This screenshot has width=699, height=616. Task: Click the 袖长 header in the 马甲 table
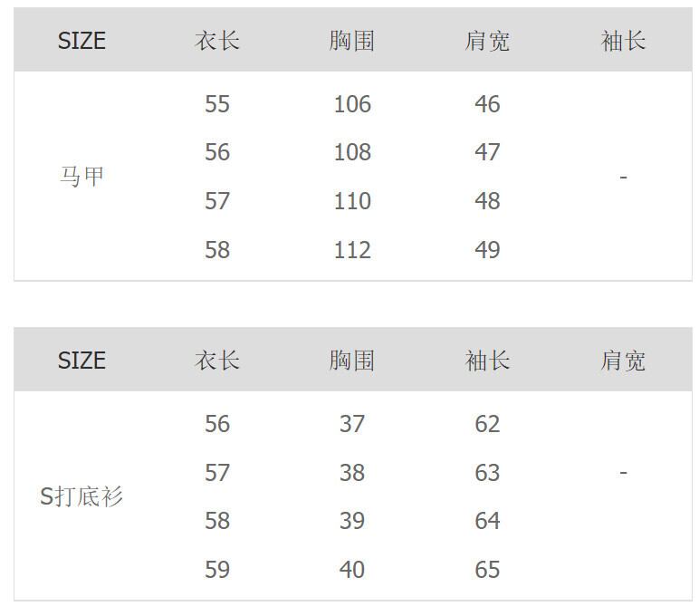click(623, 41)
